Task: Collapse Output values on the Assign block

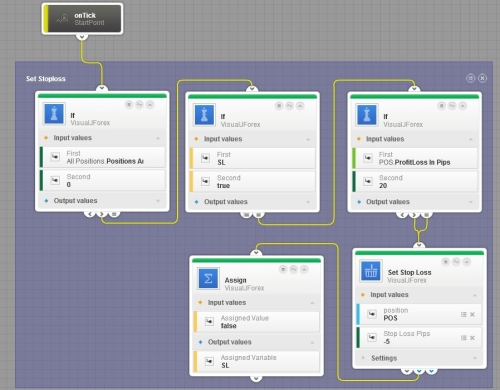Action: [312, 342]
